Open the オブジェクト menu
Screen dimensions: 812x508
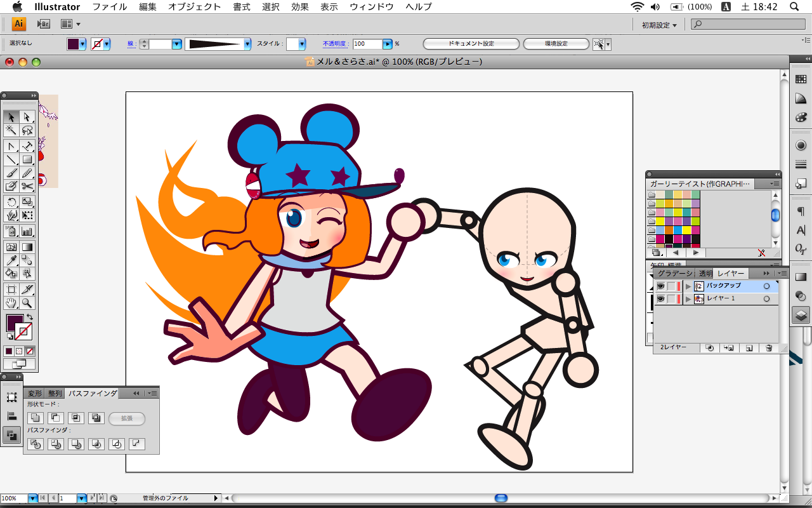pyautogui.click(x=194, y=7)
